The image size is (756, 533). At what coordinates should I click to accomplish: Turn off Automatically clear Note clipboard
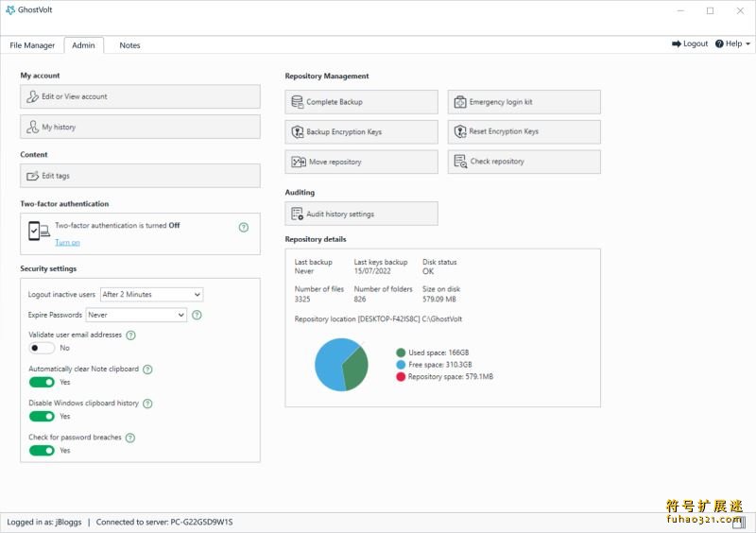(42, 382)
